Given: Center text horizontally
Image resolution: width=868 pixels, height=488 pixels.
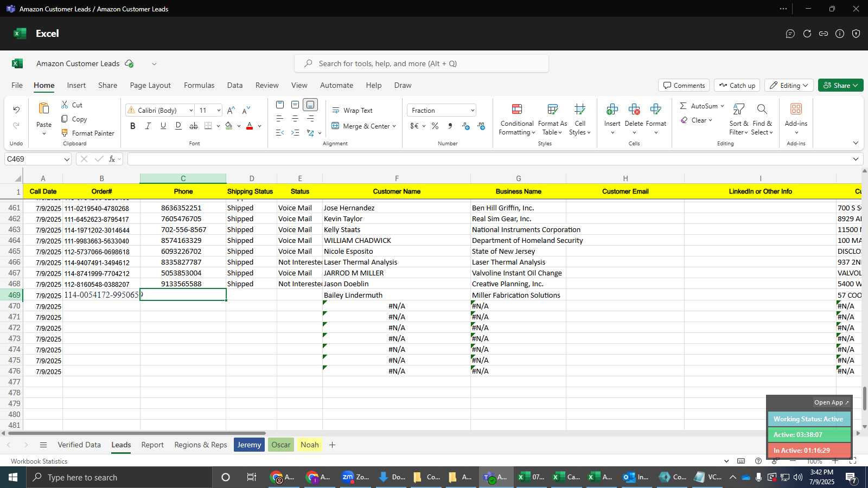Looking at the screenshot, I should click(295, 118).
